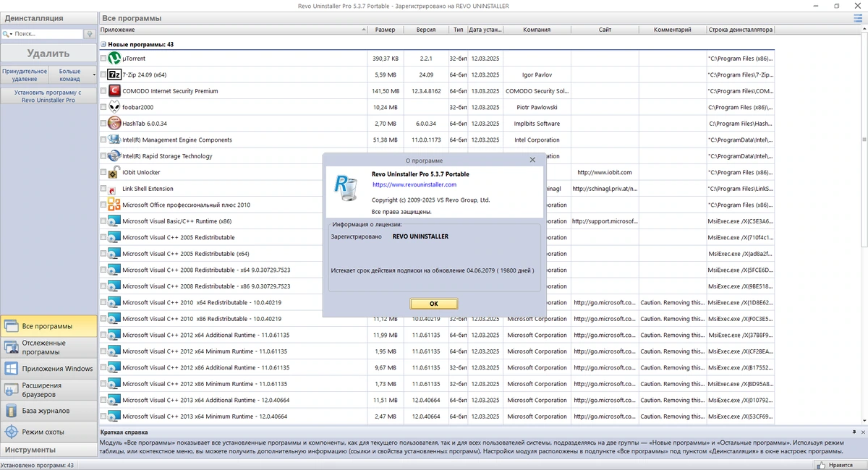Tick the foobar2000 checkbox
The width and height of the screenshot is (868, 470).
pyautogui.click(x=103, y=107)
